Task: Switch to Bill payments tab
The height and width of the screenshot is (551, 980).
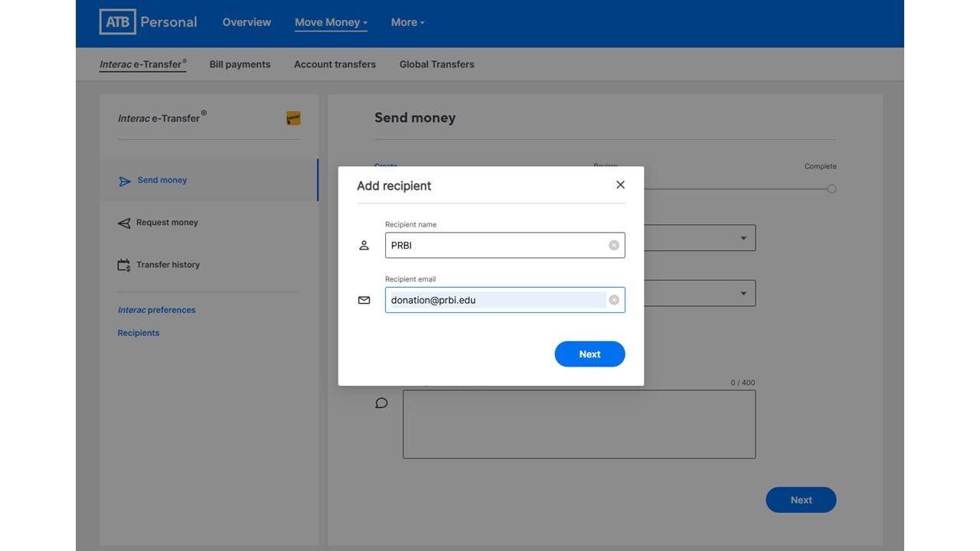Action: tap(240, 64)
